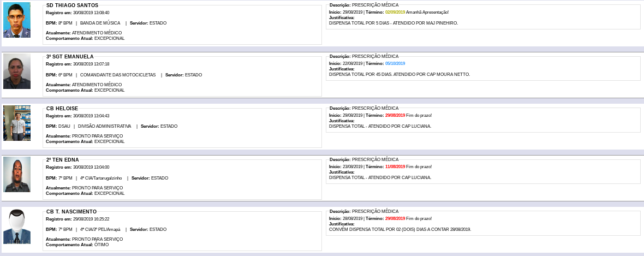The height and width of the screenshot is (256, 644).
Task: Click Heloise PRONTO PARA SERVIÇO status
Action: coord(97,136)
